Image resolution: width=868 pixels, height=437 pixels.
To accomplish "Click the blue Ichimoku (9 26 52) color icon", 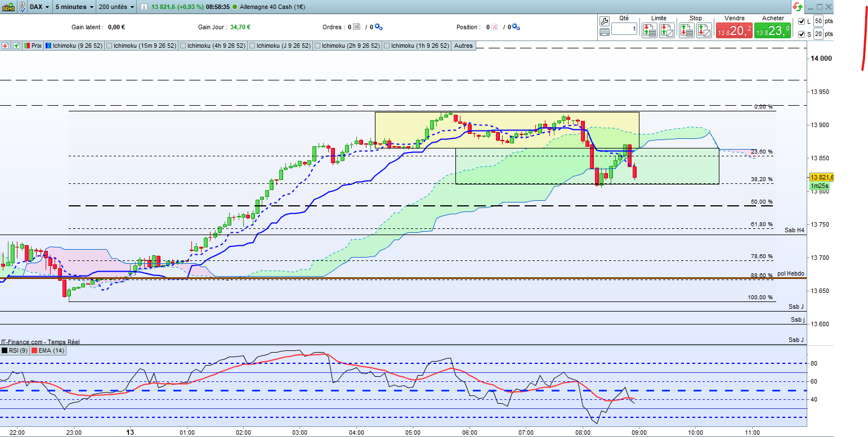I will pos(48,46).
